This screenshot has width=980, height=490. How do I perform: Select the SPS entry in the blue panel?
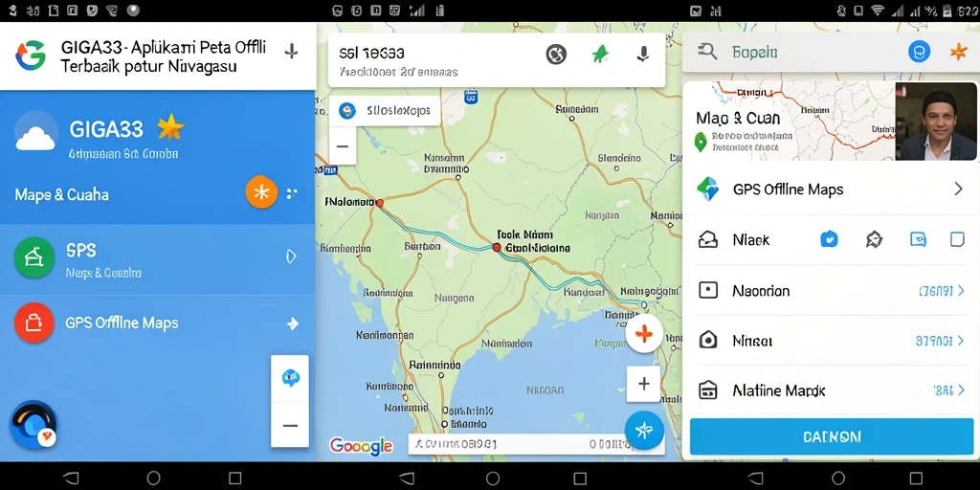click(157, 259)
